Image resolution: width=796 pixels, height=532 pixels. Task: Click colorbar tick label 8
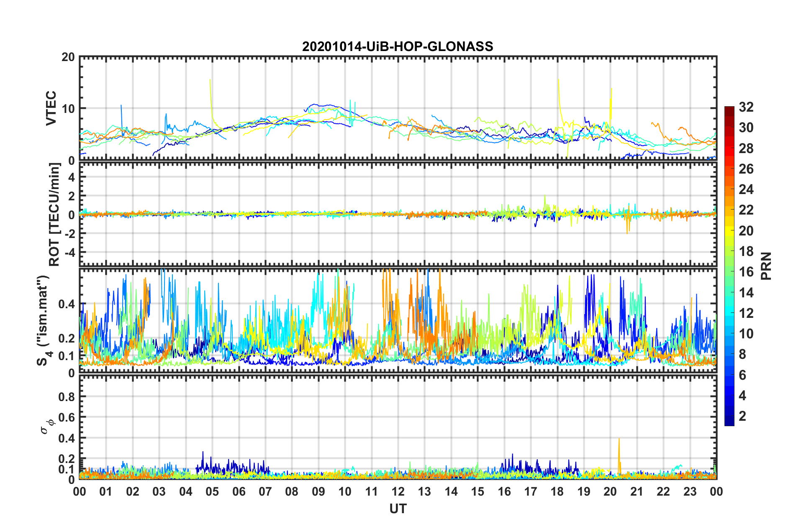(742, 354)
